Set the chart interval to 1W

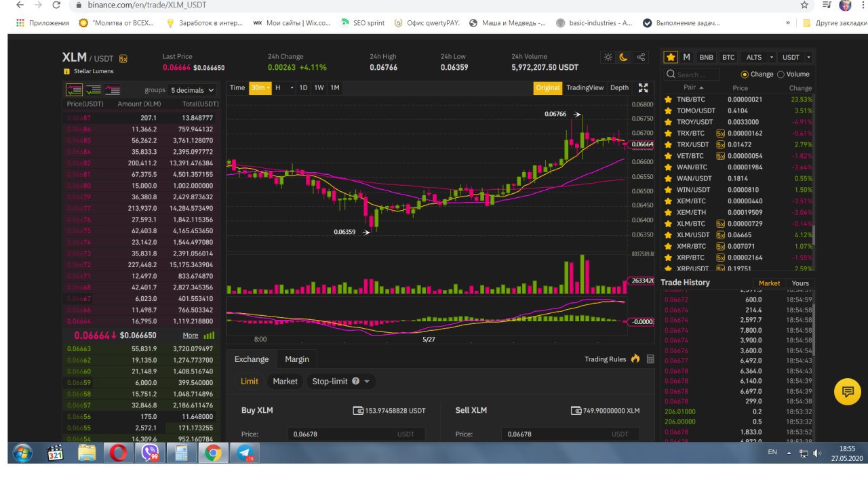[x=319, y=87]
